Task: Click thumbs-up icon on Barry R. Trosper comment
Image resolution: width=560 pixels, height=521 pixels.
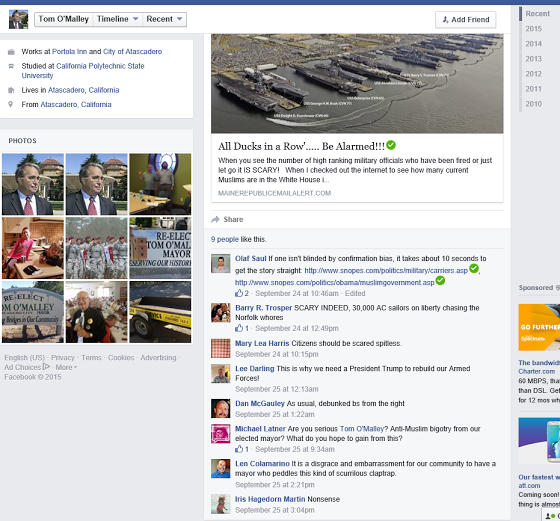Action: (x=239, y=328)
